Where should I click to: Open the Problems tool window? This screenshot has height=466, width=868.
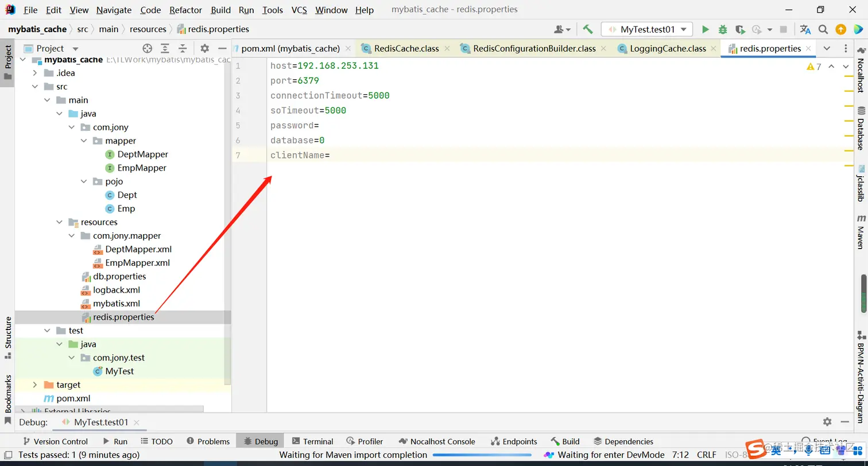(208, 441)
